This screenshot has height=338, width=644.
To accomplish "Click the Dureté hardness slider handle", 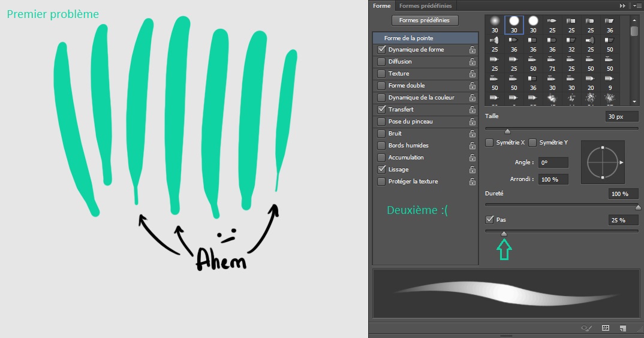I will (637, 207).
